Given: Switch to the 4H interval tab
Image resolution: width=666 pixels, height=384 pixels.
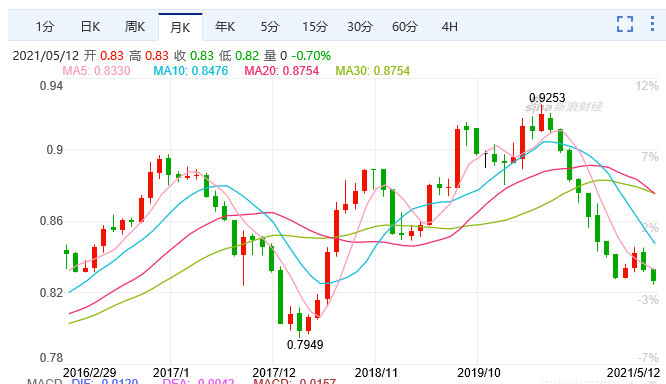Looking at the screenshot, I should (450, 27).
